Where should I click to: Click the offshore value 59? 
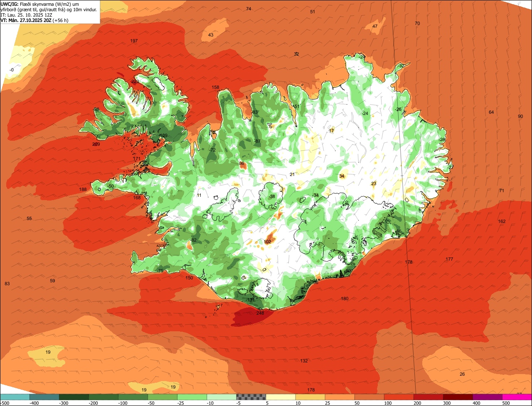pyautogui.click(x=52, y=281)
